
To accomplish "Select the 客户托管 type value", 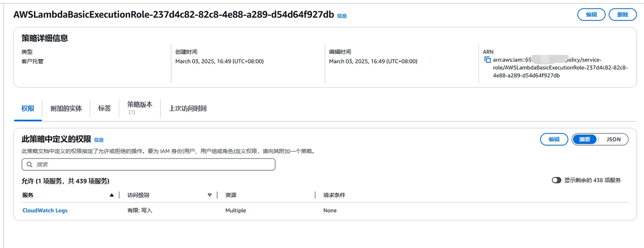I will (x=33, y=61).
